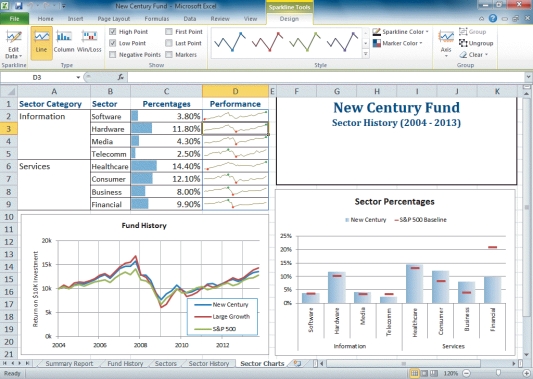533x379 pixels.
Task: Open Quick Access Toolbar customize dropdown
Action: 64,6
